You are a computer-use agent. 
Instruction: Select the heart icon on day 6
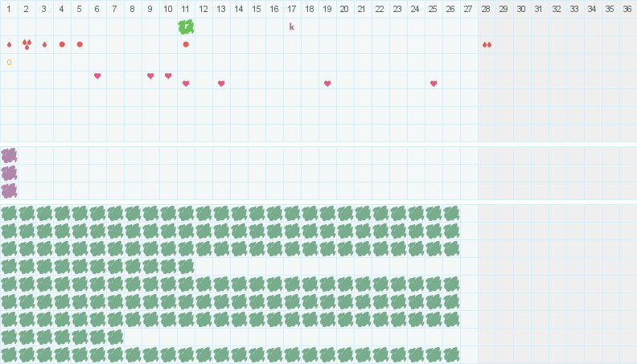pos(97,76)
